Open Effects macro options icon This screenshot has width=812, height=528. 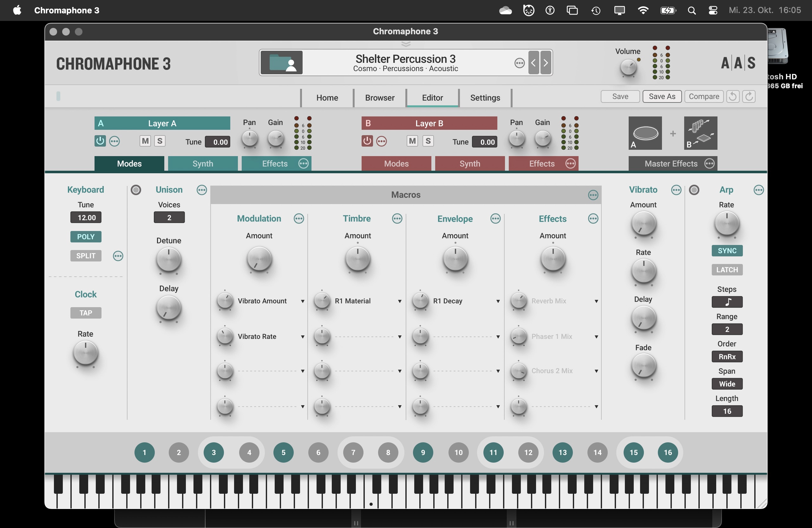point(593,218)
